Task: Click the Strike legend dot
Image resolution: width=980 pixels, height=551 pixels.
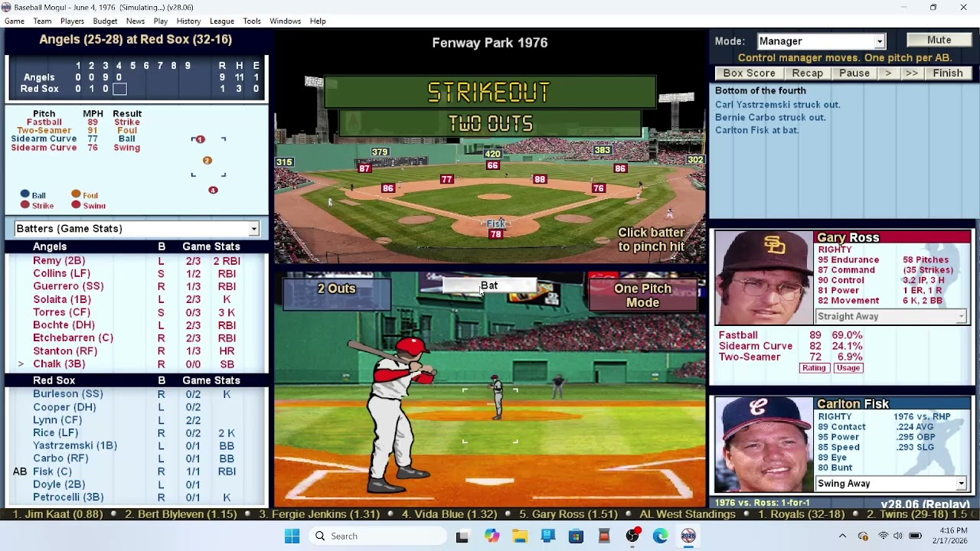Action: click(x=25, y=205)
